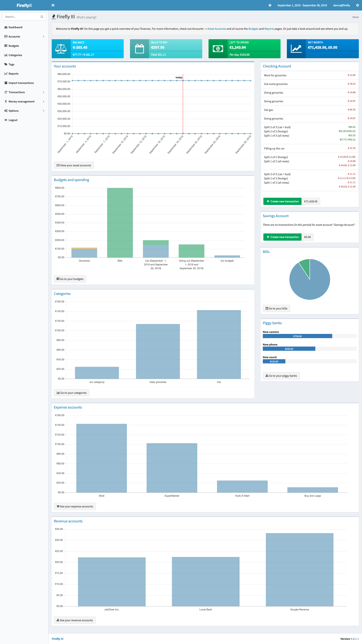This screenshot has height=644, width=362.
Task: Open the Import transactions page
Action: point(21,83)
